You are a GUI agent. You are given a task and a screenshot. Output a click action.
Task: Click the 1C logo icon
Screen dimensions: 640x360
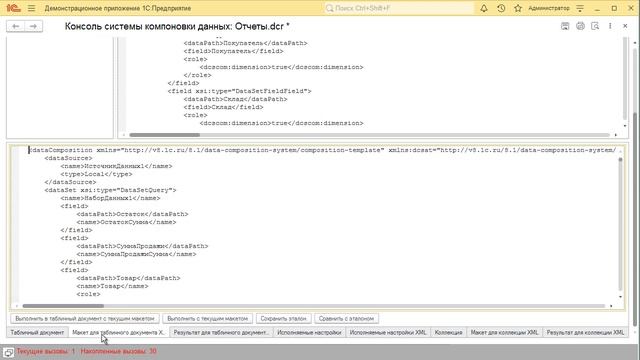coord(13,8)
